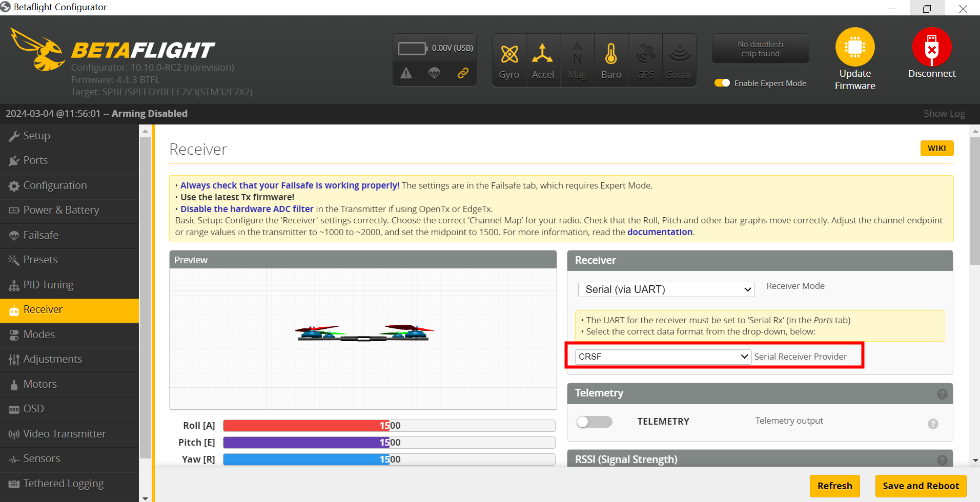Image resolution: width=980 pixels, height=502 pixels.
Task: Open the Tethered Logging tab
Action: [x=69, y=484]
